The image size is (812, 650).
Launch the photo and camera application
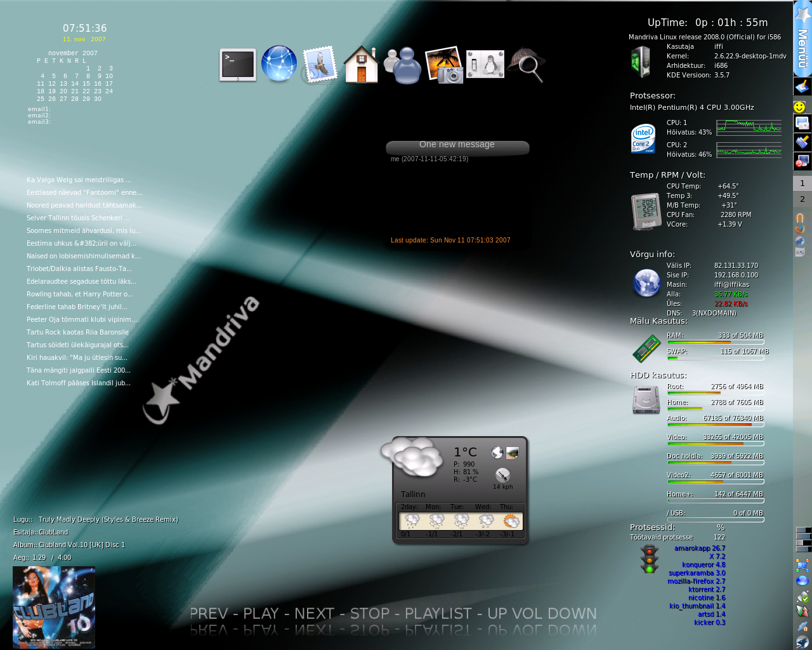[x=444, y=65]
